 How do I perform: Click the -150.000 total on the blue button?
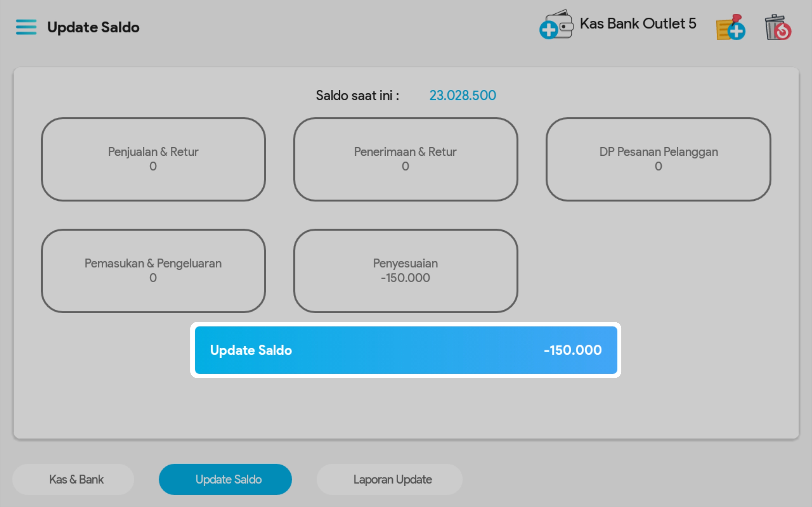pos(573,350)
